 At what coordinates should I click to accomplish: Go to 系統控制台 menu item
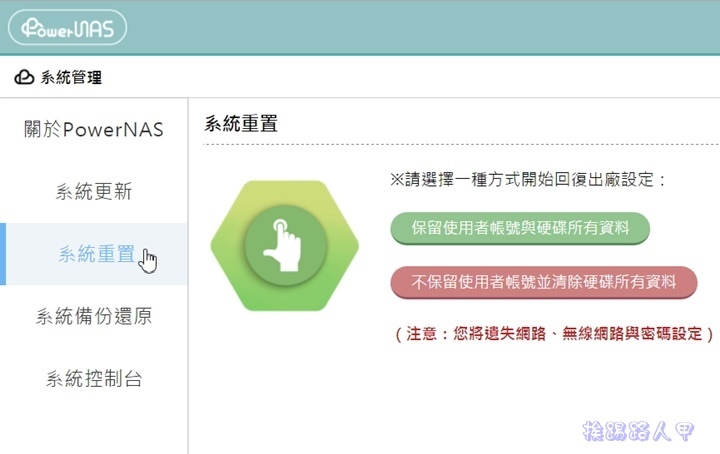94,379
